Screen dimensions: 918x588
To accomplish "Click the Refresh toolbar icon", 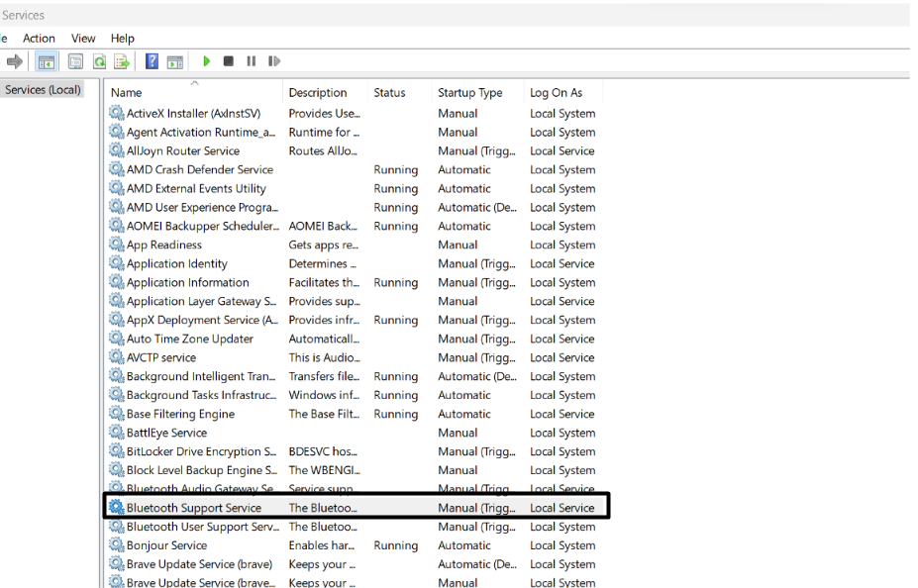I will 99,61.
